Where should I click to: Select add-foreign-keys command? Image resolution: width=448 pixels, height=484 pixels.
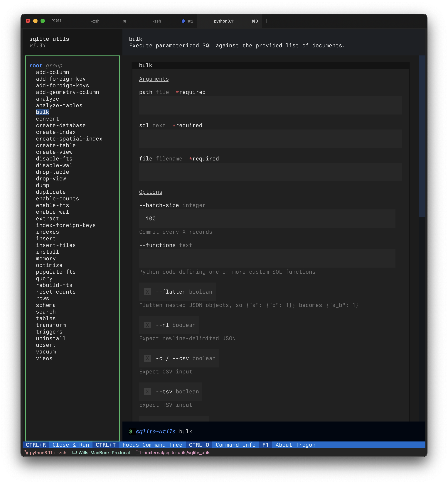click(x=62, y=86)
